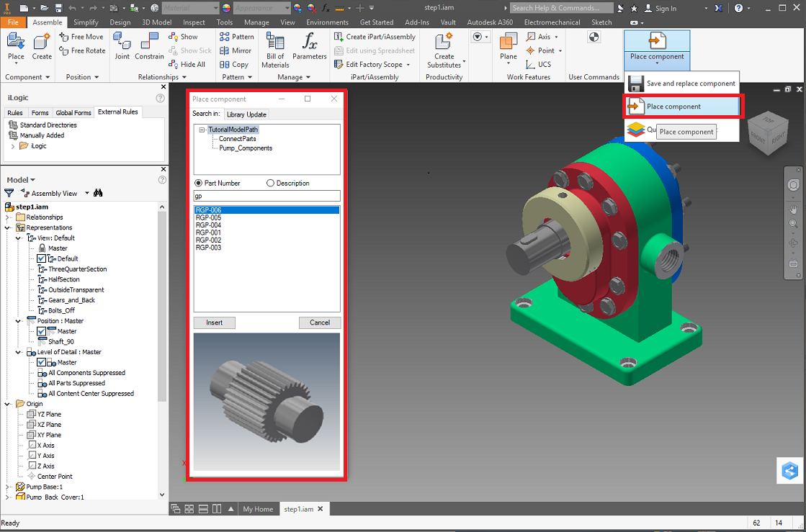Click the filter funnel icon in Model browser

click(x=9, y=193)
